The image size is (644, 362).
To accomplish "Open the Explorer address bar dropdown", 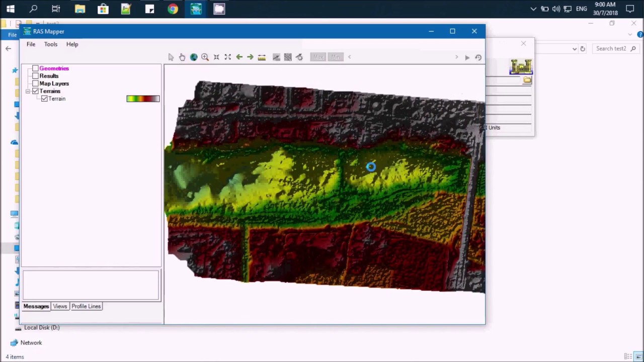I will pos(575,49).
